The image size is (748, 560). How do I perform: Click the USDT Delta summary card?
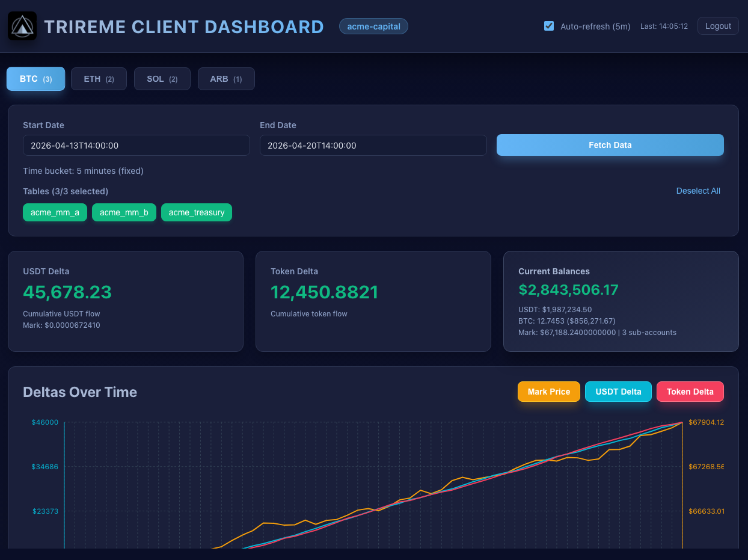[125, 301]
